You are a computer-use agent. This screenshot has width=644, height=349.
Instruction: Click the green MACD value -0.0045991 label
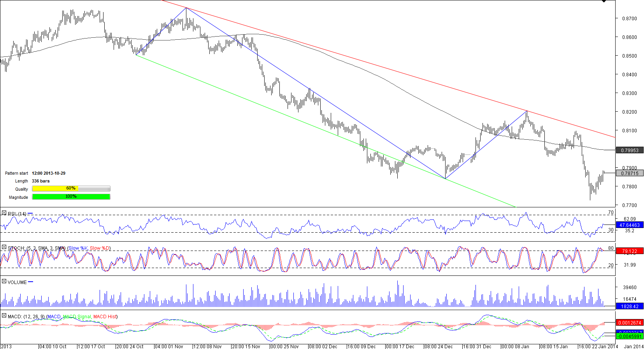[630, 336]
